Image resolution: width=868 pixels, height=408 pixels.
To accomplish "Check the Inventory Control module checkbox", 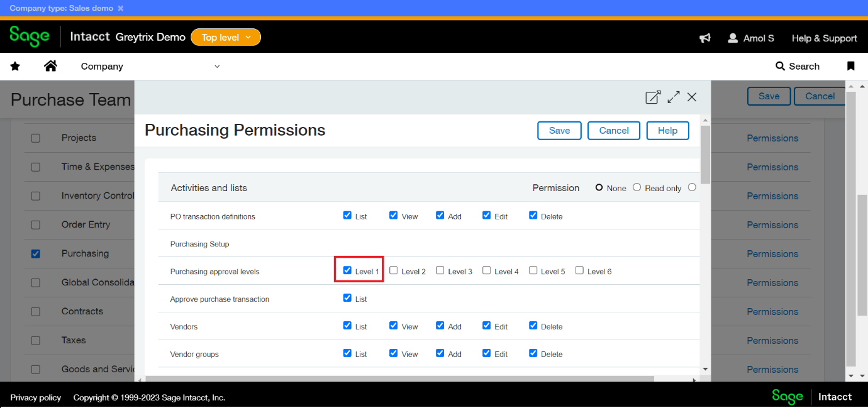I will point(36,196).
